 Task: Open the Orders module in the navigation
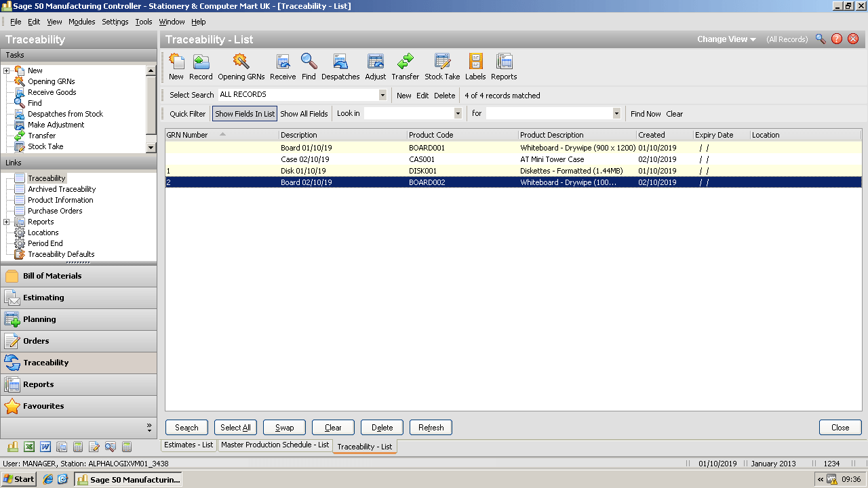tap(79, 341)
